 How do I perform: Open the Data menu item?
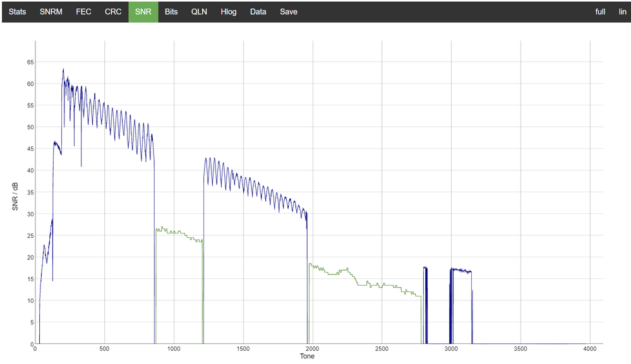tap(258, 11)
